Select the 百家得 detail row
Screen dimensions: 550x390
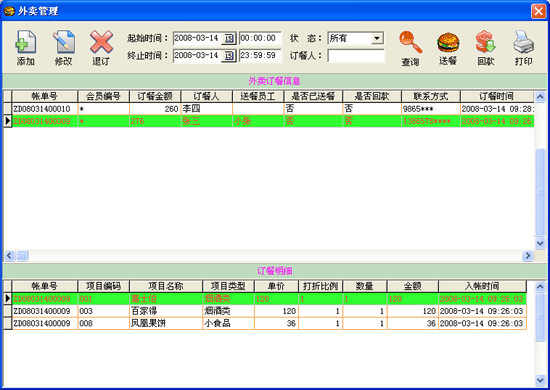tap(265, 311)
